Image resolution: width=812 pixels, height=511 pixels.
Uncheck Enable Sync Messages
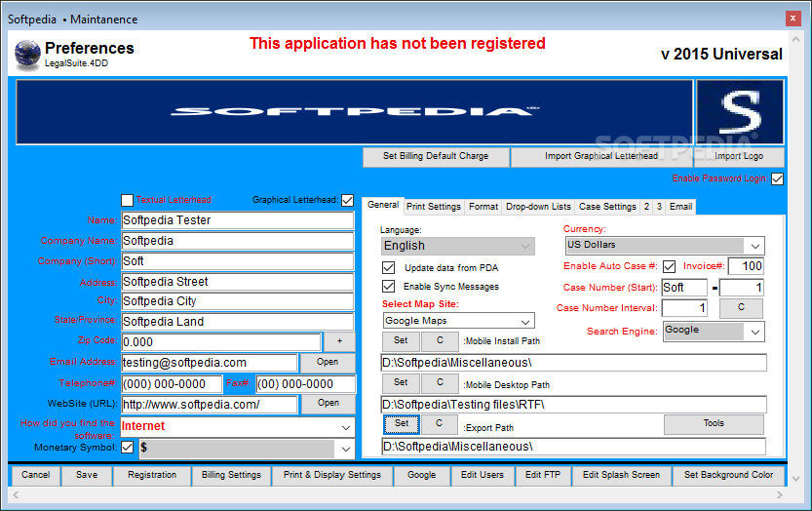(388, 286)
